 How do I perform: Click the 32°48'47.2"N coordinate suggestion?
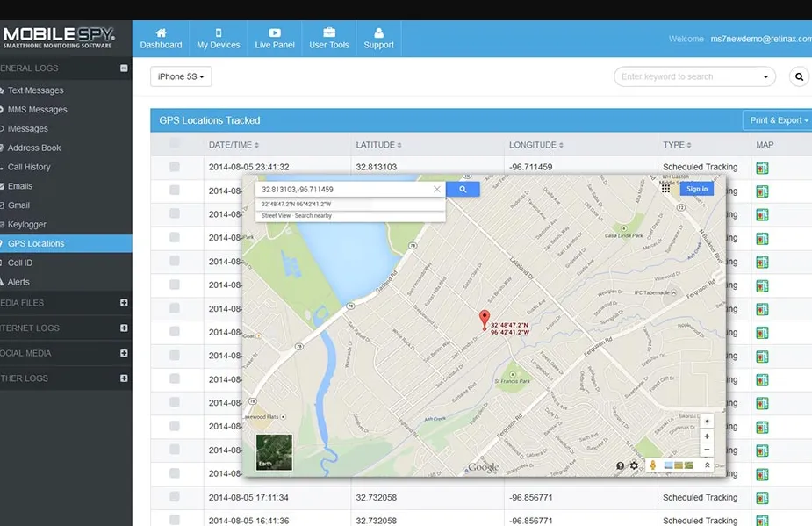(296, 205)
